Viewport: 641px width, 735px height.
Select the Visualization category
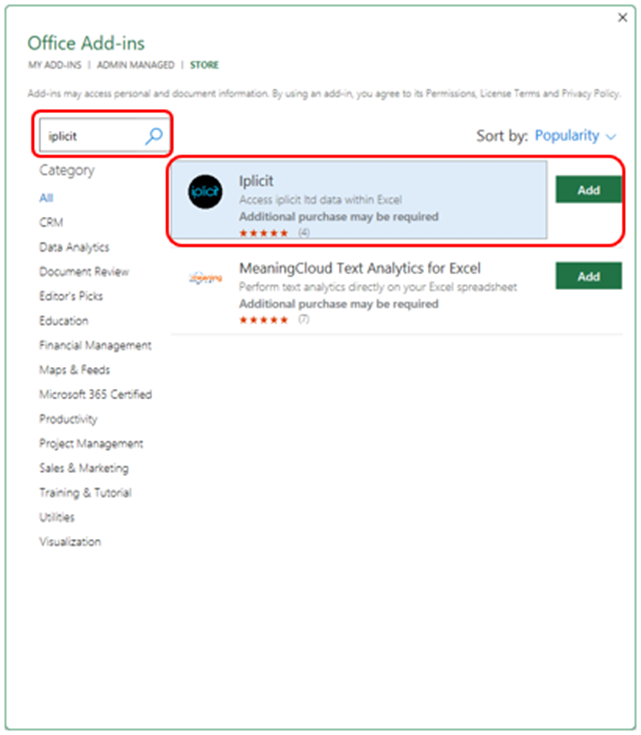(x=70, y=541)
